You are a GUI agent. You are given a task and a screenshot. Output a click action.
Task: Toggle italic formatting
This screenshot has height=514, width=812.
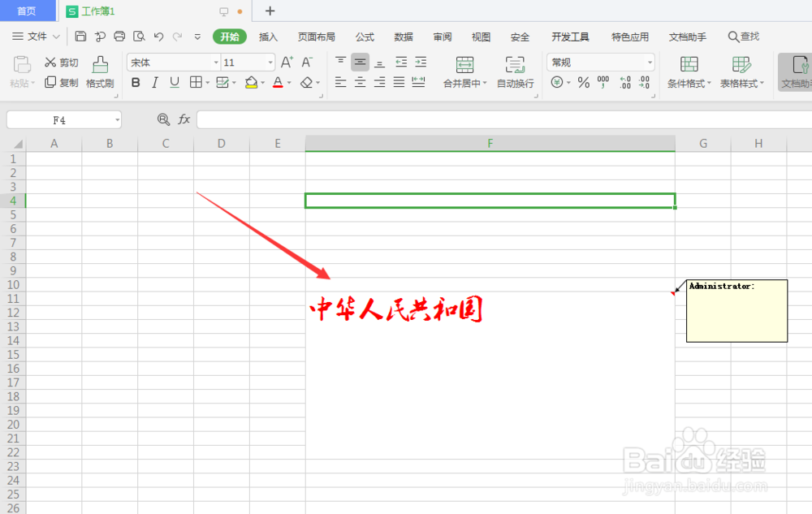(154, 82)
